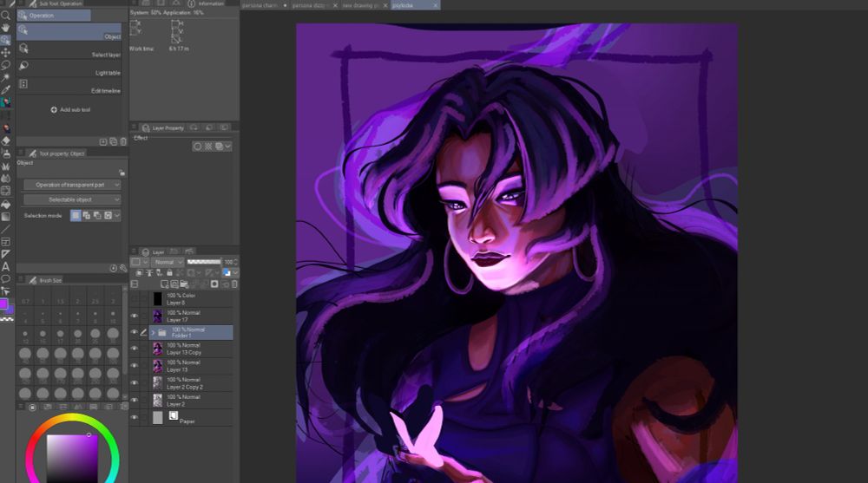This screenshot has height=483, width=868.
Task: Hide Layer 17 via eye icon
Action: [x=134, y=316]
